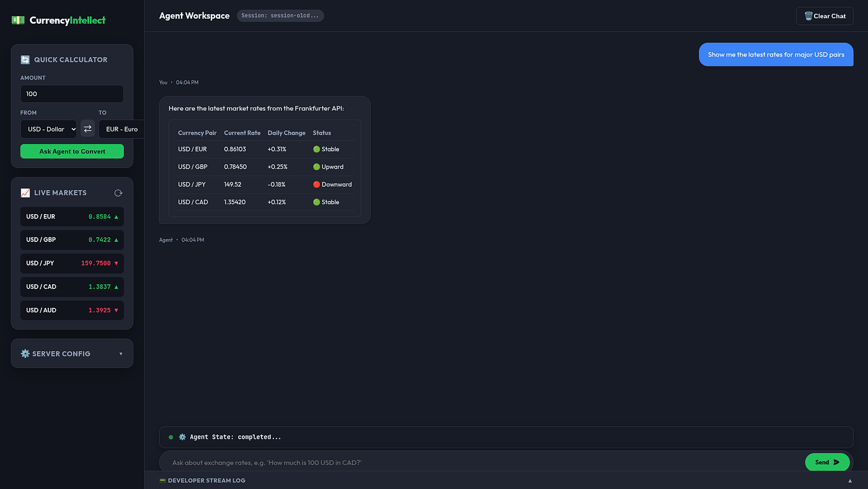The width and height of the screenshot is (868, 489).
Task: Select the USD / EUR market row
Action: [x=72, y=217]
